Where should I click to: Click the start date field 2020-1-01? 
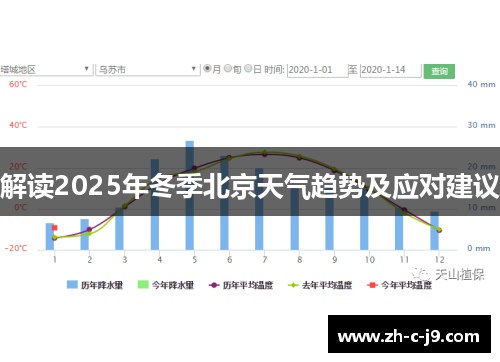318,70
